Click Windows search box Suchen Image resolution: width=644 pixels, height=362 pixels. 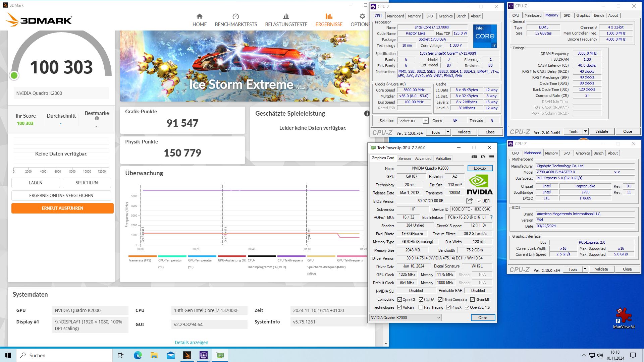coord(64,355)
